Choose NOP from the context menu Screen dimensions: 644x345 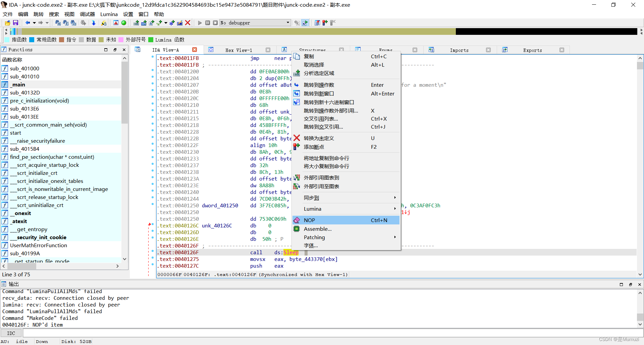pyautogui.click(x=346, y=220)
